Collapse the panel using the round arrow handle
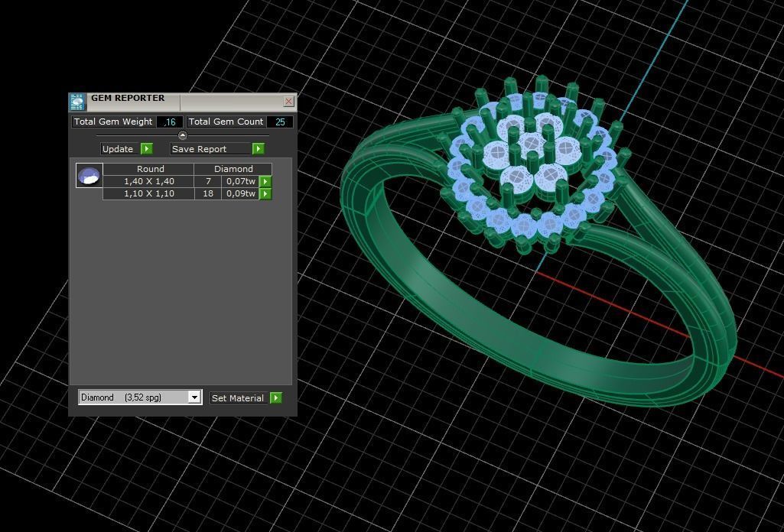 pyautogui.click(x=183, y=135)
